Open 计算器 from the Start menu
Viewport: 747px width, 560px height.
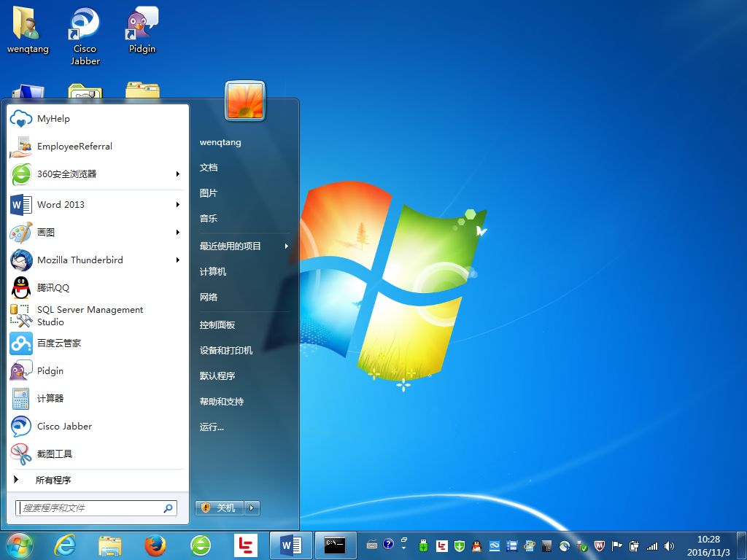tap(97, 398)
